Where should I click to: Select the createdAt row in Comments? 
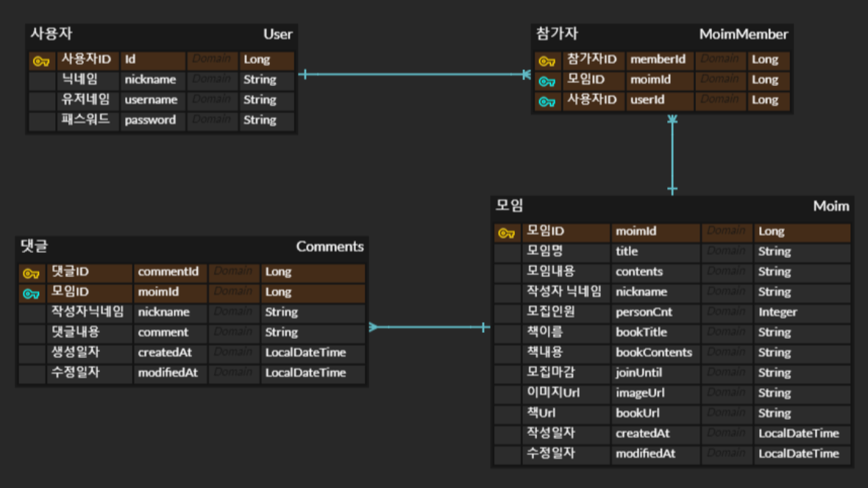click(x=170, y=352)
